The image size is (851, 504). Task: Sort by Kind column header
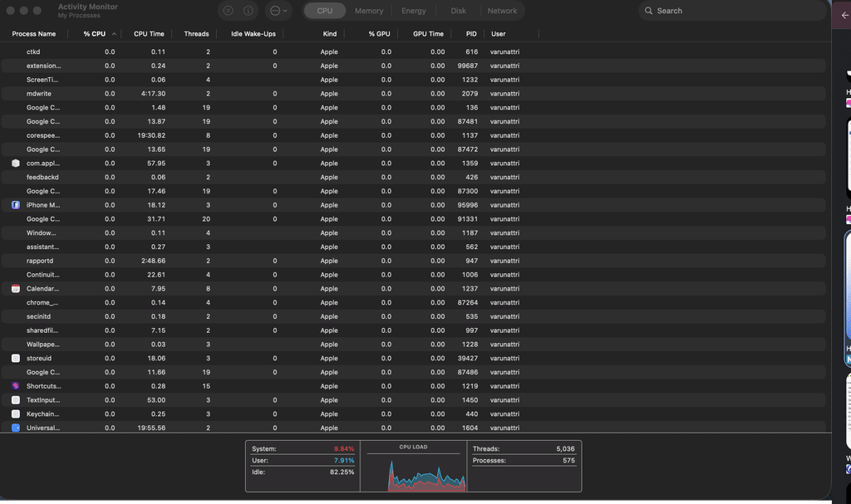point(329,34)
